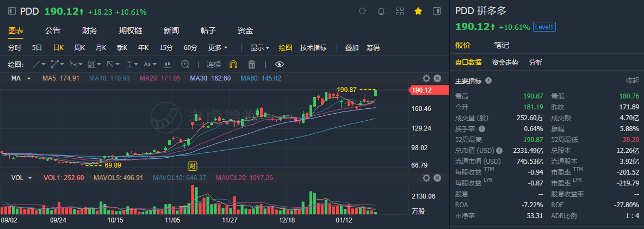Open the 帖子 tab
This screenshot has height=229, width=644.
(x=208, y=30)
